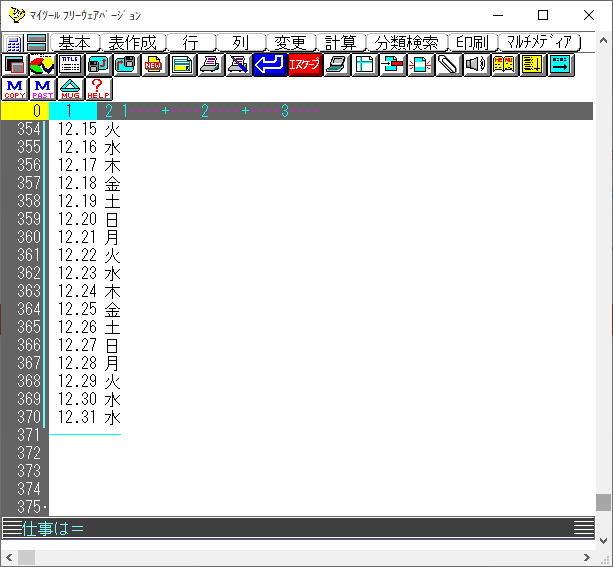Click the calculator sheet icon
Image resolution: width=613 pixels, height=567 pixels.
[x=13, y=43]
